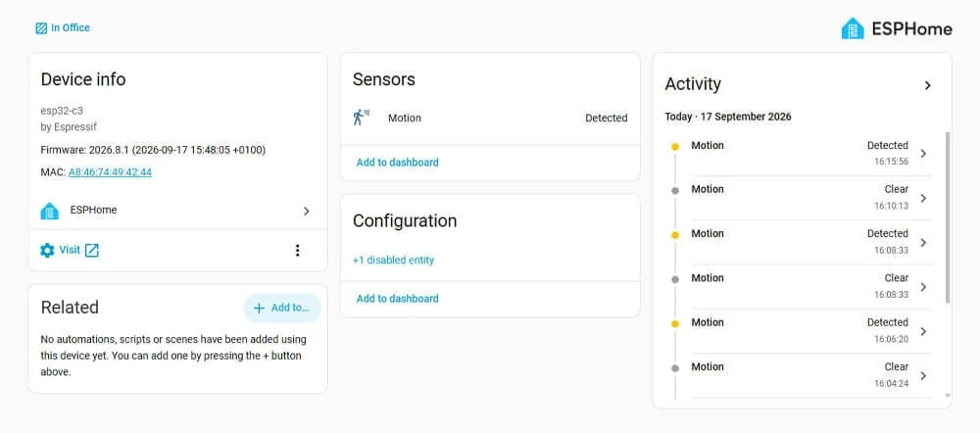Click the scrollbar down arrow in Activity
Screen dimensions: 980x433
(x=948, y=396)
